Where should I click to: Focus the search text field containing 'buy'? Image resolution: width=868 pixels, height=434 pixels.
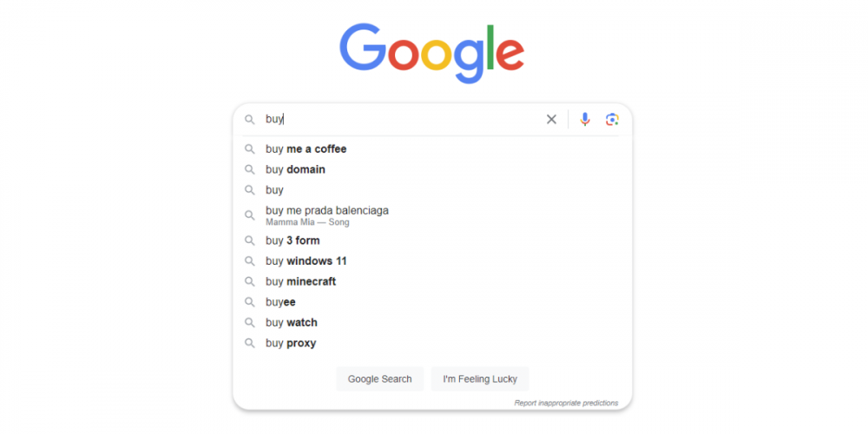401,119
